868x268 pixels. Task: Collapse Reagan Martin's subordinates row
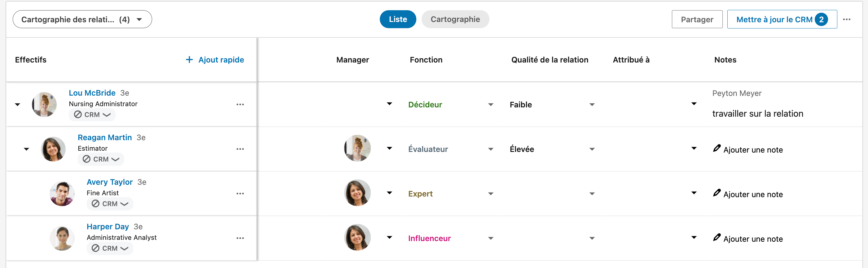pyautogui.click(x=26, y=149)
